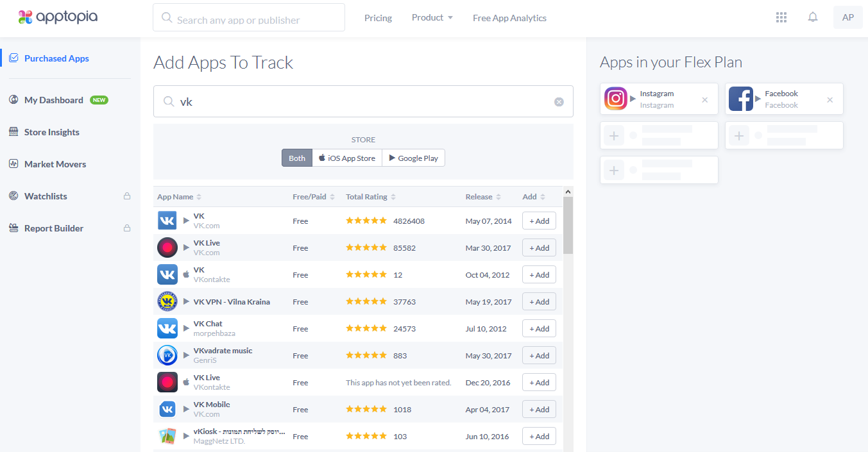
Task: Select the Both store filter
Action: pos(296,158)
